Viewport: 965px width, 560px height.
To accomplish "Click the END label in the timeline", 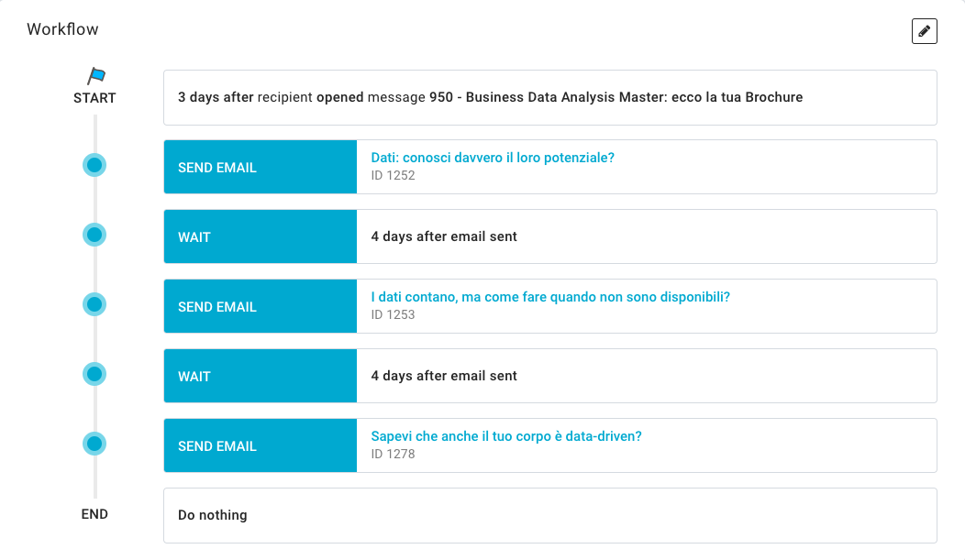I will (x=94, y=514).
